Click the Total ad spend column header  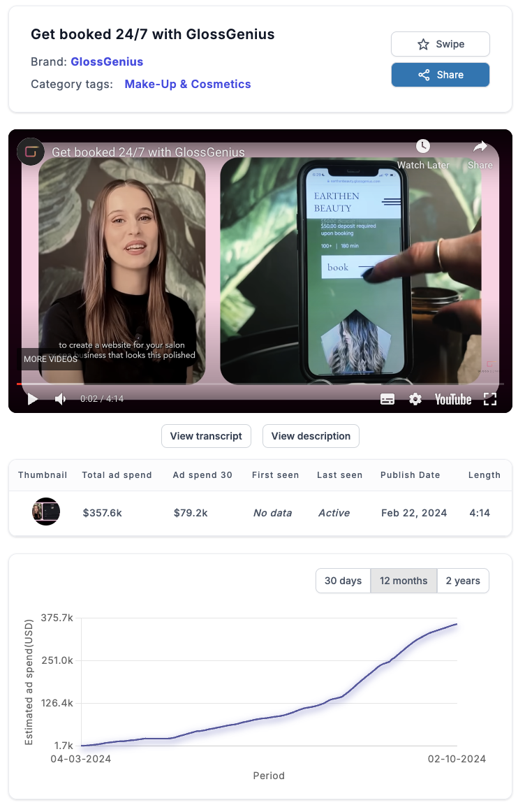point(117,475)
